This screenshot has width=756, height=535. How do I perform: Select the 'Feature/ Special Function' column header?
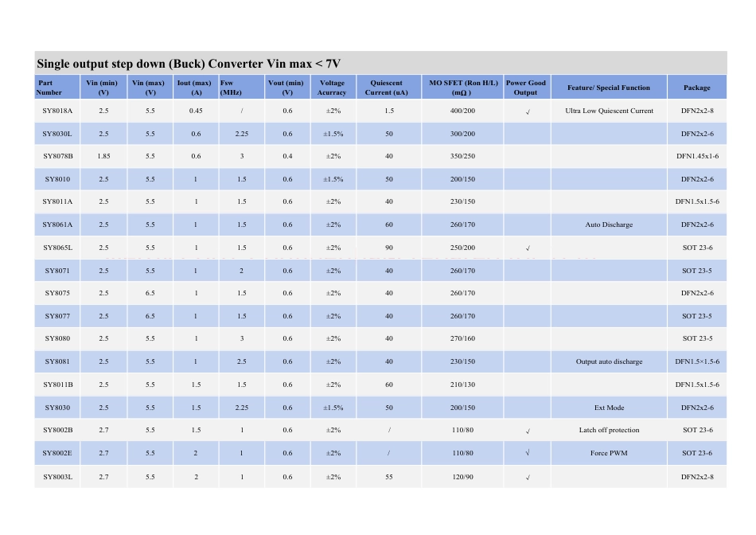(609, 88)
